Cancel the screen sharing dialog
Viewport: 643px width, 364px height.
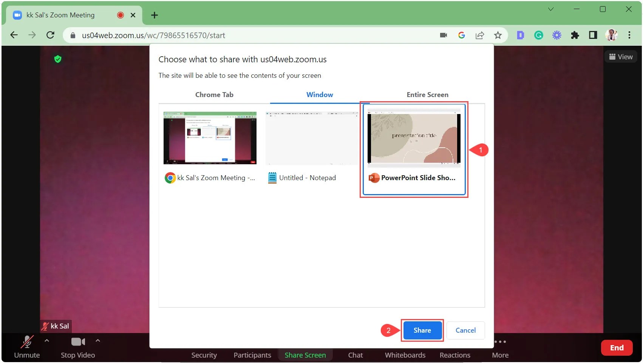(x=465, y=330)
